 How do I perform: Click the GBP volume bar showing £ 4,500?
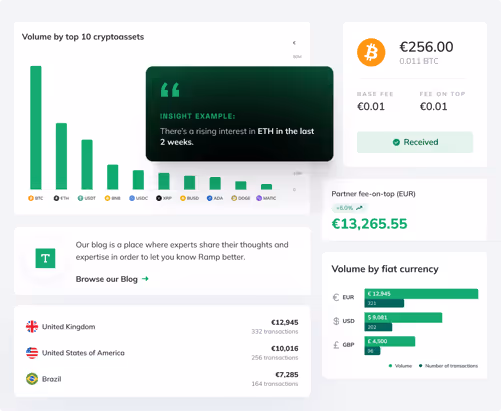click(390, 341)
